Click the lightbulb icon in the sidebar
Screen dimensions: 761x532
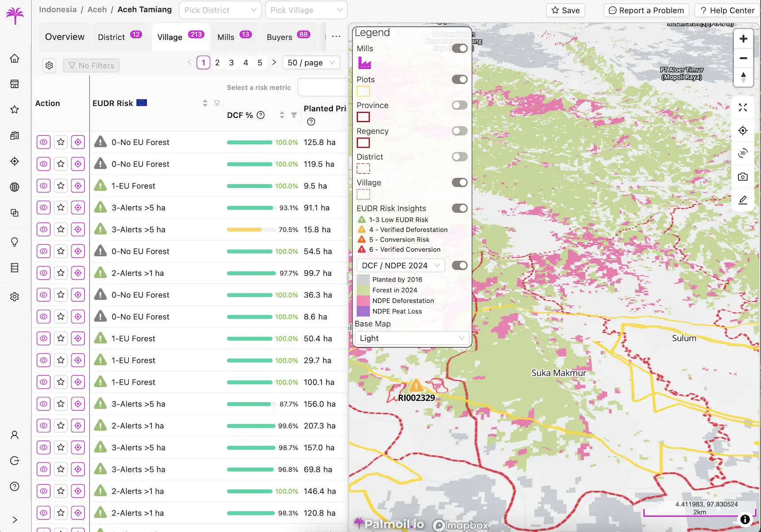click(x=15, y=242)
